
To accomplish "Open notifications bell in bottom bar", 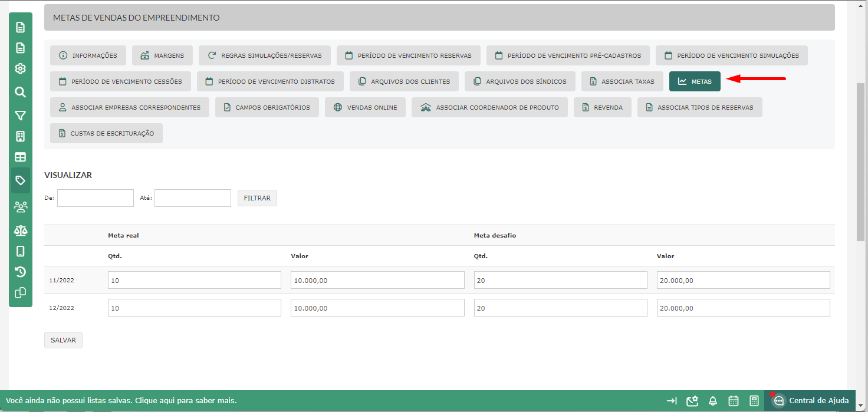I will [x=713, y=401].
